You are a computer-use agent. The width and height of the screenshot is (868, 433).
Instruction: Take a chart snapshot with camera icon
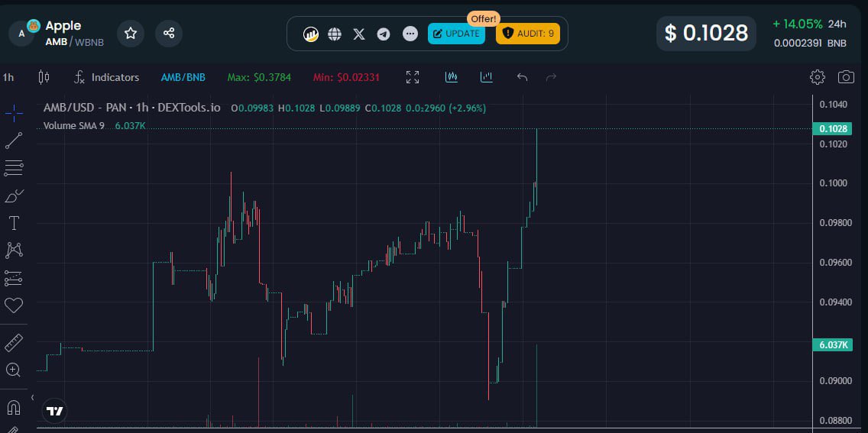[x=846, y=77]
